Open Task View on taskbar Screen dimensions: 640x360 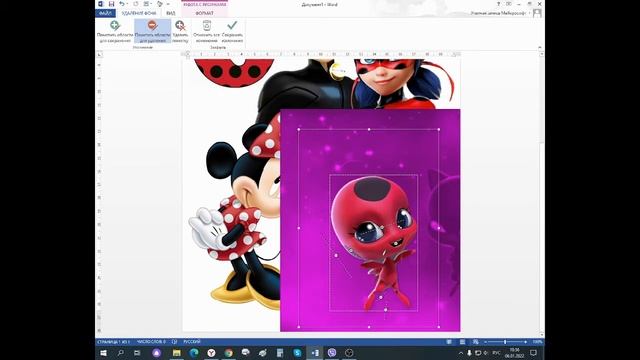(x=137, y=353)
